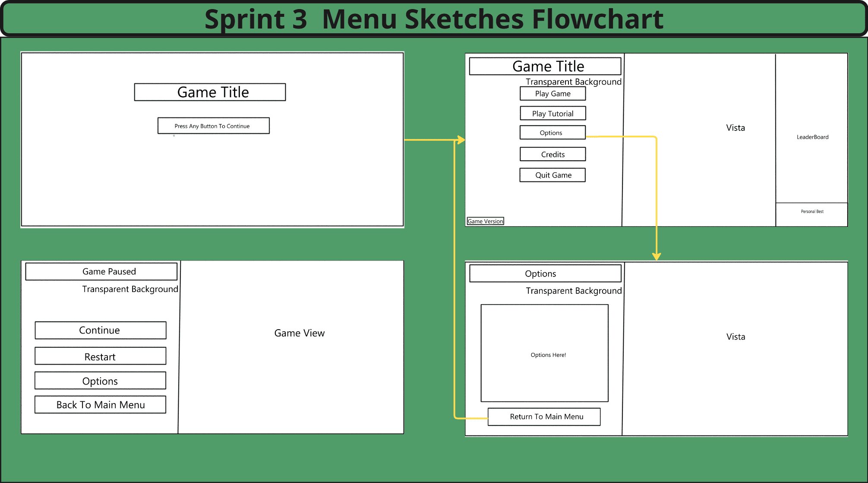Click Back To Main Menu
Screen dimensions: 868x483
[100, 404]
